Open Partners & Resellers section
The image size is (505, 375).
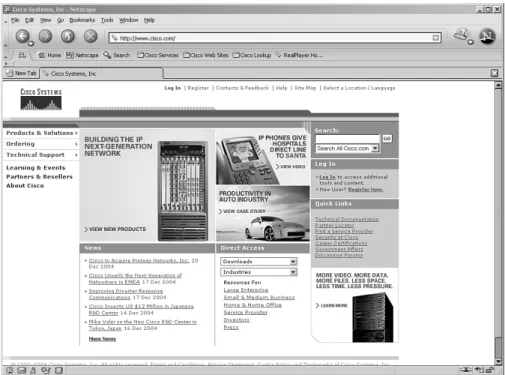point(39,177)
